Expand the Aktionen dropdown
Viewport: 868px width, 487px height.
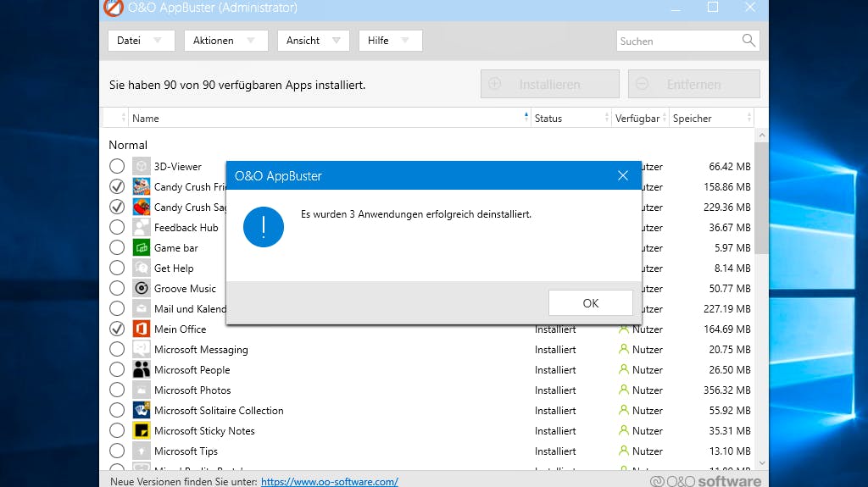pos(225,41)
